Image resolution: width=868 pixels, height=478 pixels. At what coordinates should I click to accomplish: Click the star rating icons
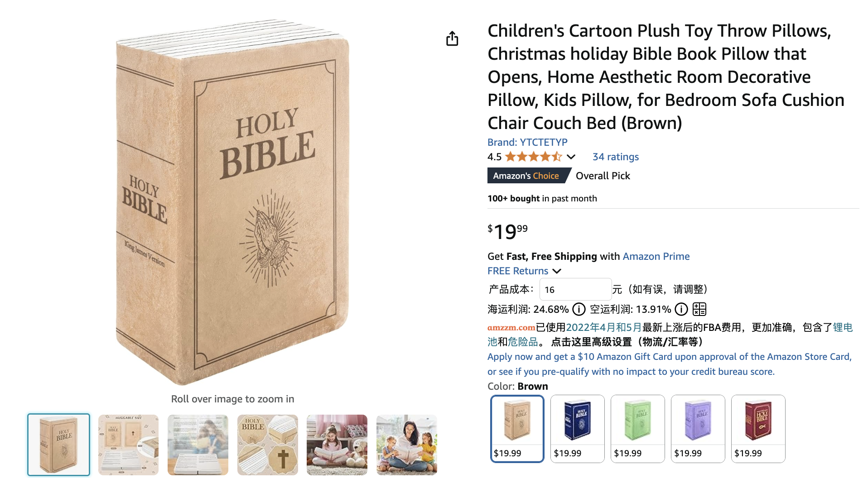[x=533, y=157]
